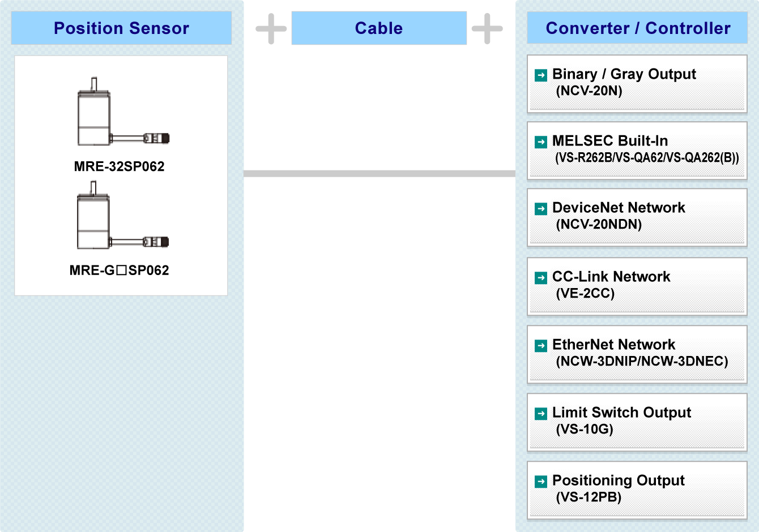Click the arrow icon beside DeviceNet Network
The height and width of the screenshot is (532, 759).
point(541,208)
